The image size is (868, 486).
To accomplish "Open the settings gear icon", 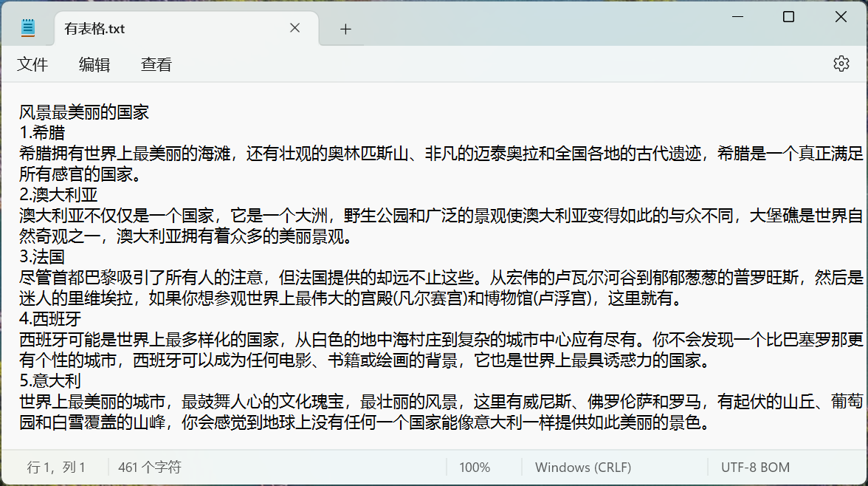I will [841, 64].
